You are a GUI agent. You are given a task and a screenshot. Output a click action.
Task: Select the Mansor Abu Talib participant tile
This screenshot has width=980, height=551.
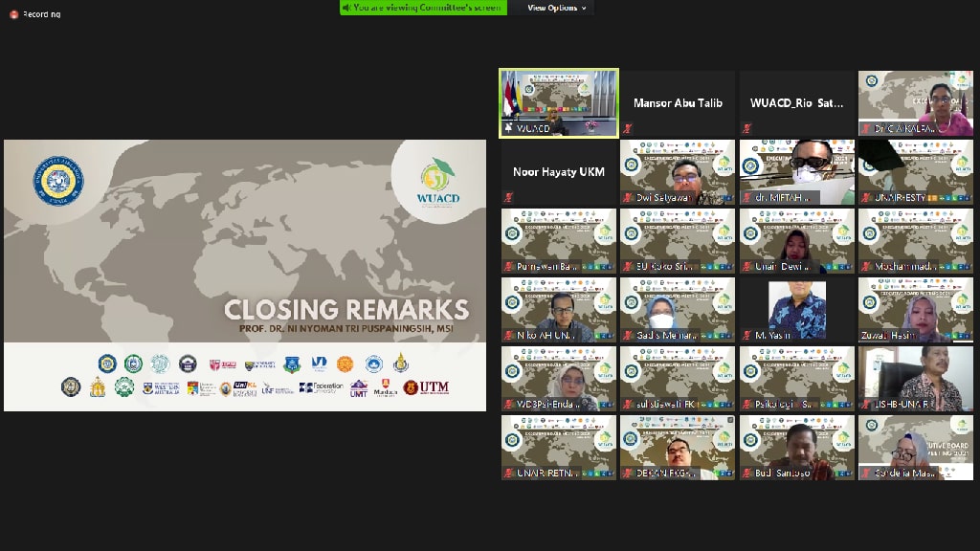click(x=678, y=103)
